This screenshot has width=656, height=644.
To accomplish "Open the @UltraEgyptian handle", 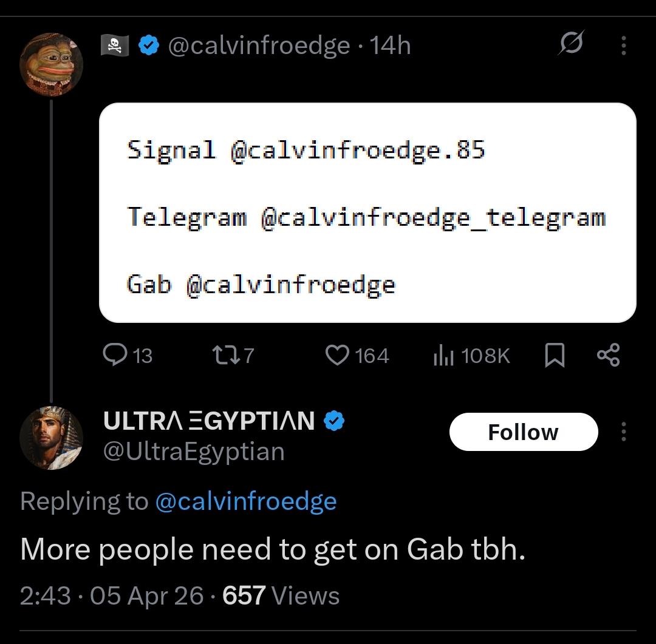I will click(x=194, y=452).
